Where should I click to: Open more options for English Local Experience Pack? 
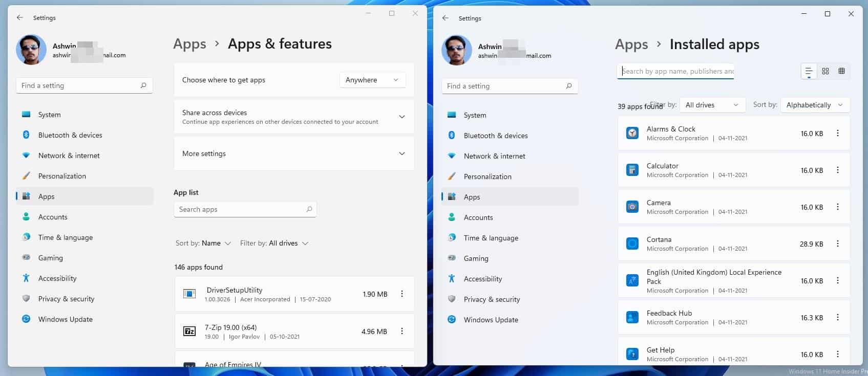(x=838, y=281)
